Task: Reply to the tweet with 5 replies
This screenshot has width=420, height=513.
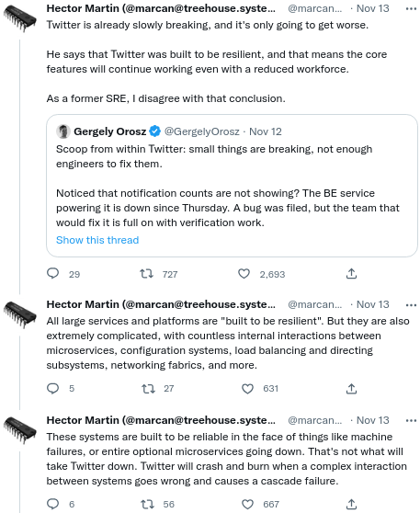Action: (x=53, y=388)
